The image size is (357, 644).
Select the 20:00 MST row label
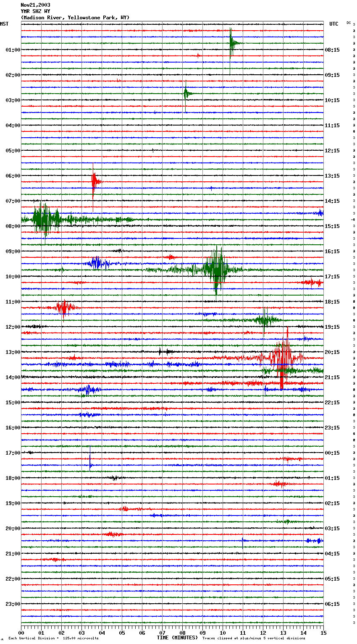tap(13, 529)
